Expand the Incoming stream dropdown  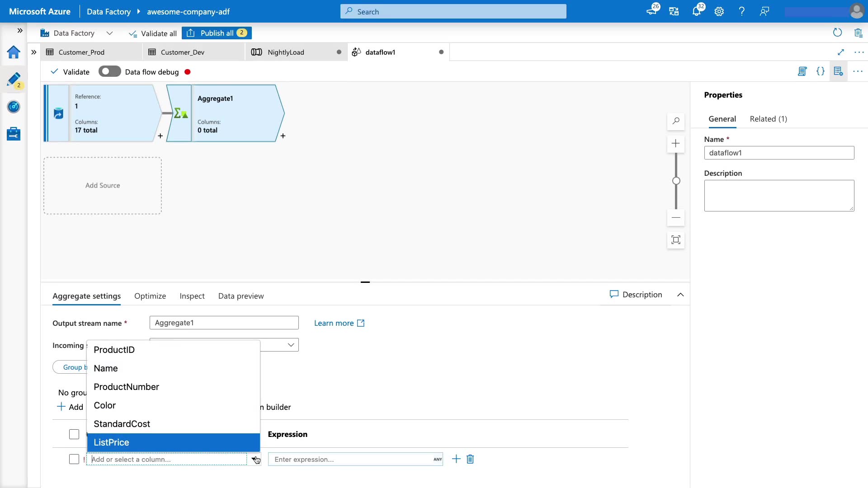pyautogui.click(x=291, y=345)
